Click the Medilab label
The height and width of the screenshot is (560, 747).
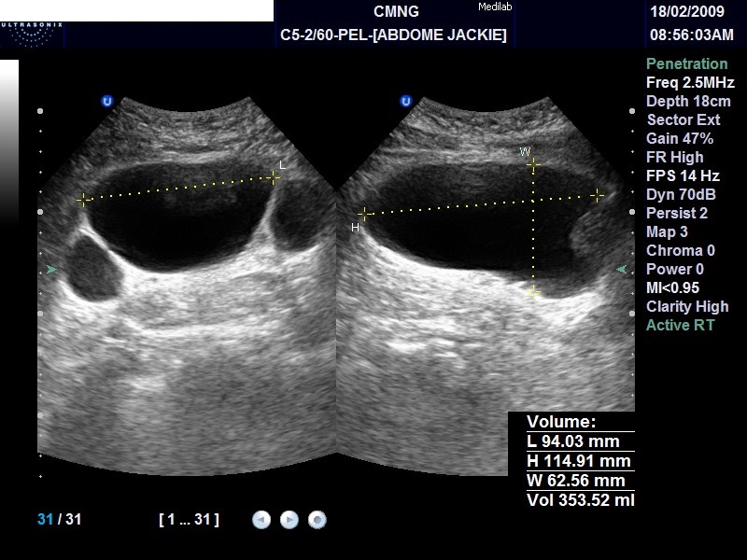point(495,7)
